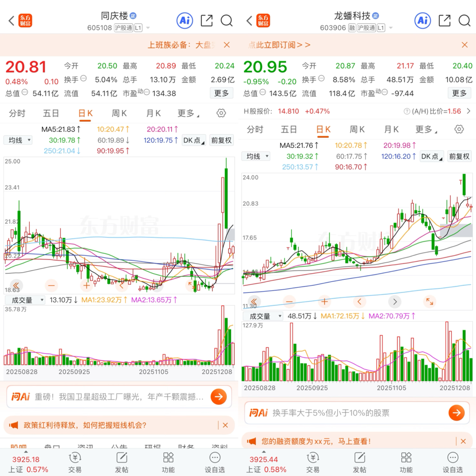Jump to earliest data on 龙蟠科技 chart
The width and height of the screenshot is (476, 476).
(x=254, y=301)
